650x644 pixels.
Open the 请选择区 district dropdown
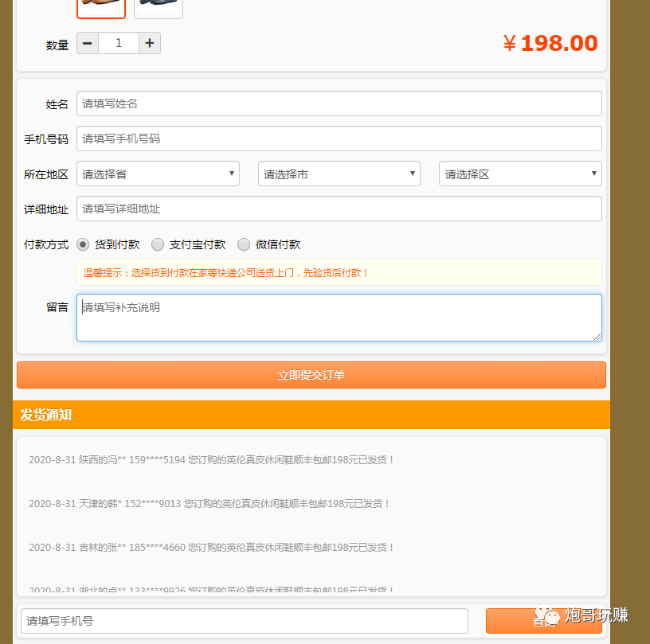click(x=519, y=174)
